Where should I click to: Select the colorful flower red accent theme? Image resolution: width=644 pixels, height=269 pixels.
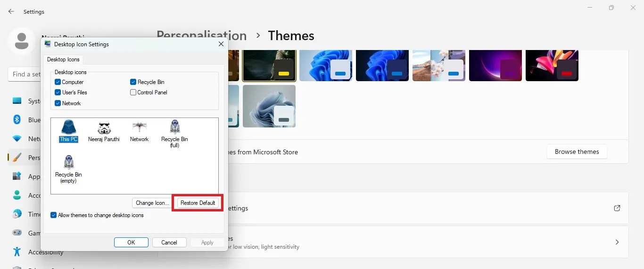(552, 65)
